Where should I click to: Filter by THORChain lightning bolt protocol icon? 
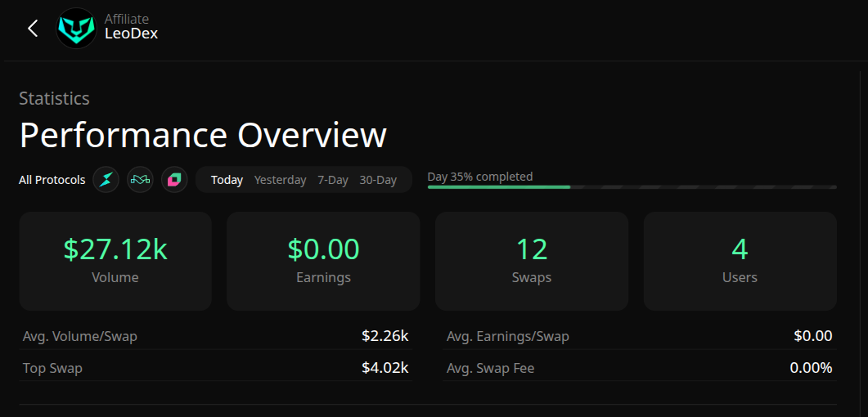106,180
